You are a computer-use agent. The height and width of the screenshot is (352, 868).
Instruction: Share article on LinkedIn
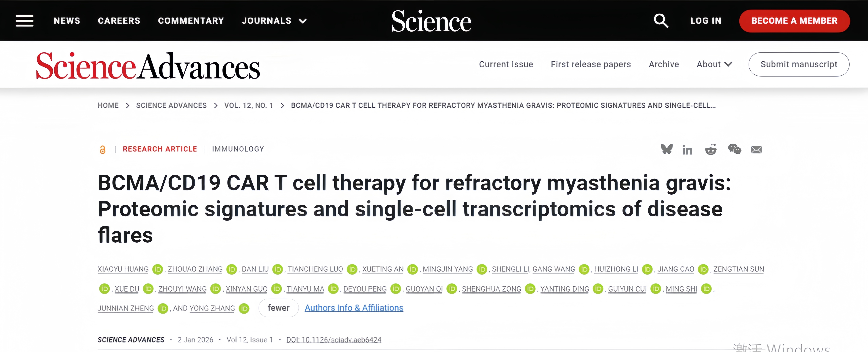tap(687, 149)
